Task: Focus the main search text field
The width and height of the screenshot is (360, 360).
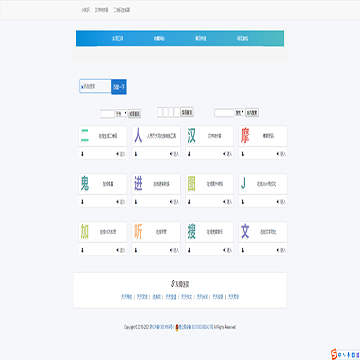Action: click(x=95, y=86)
